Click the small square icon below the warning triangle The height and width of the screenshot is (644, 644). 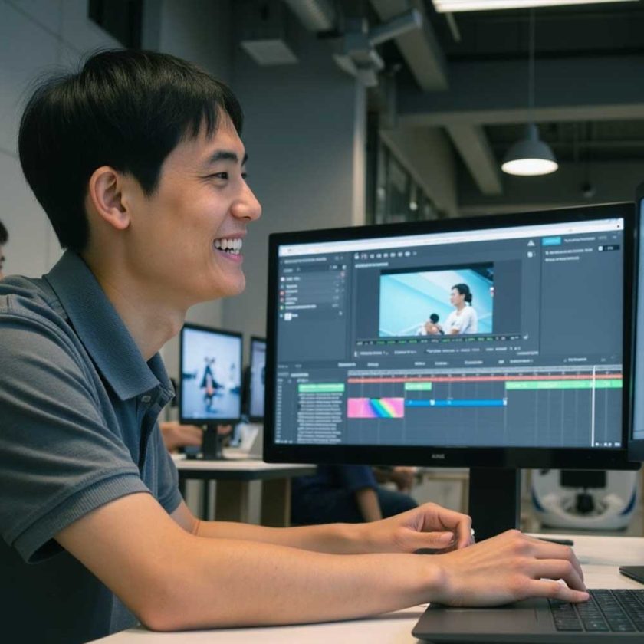(531, 255)
